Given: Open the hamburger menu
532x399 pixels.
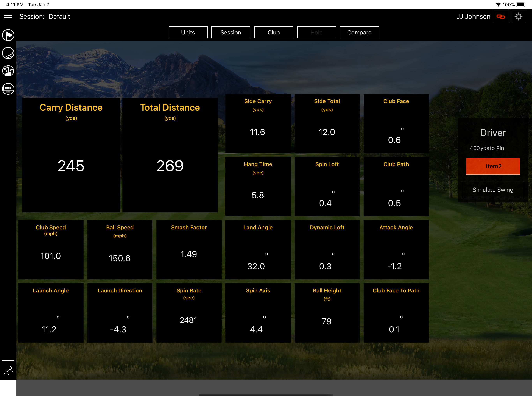Looking at the screenshot, I should point(8,17).
